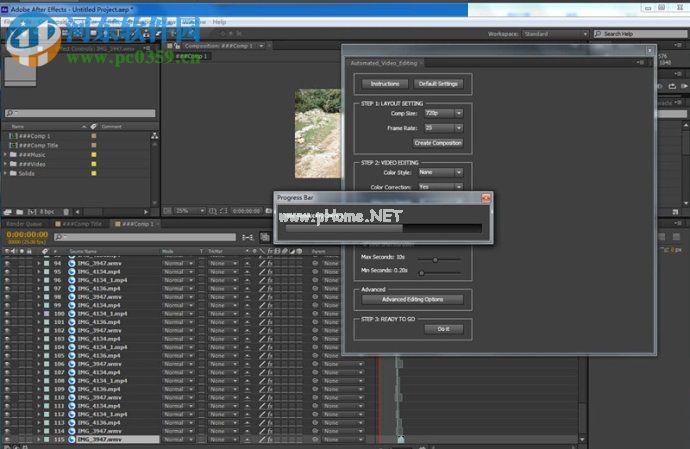690x449 pixels.
Task: Click the label color swatch of layer 100
Action: [x=47, y=313]
